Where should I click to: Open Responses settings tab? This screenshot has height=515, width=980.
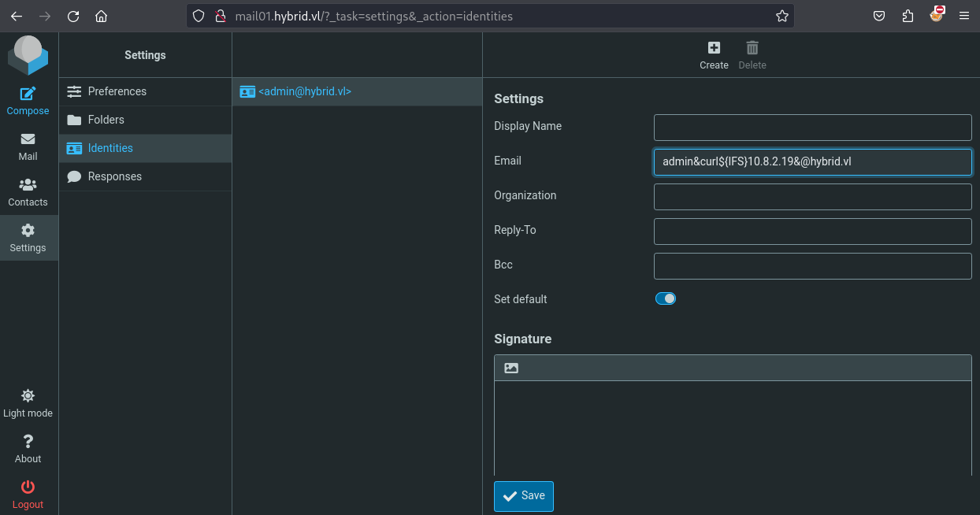point(145,176)
